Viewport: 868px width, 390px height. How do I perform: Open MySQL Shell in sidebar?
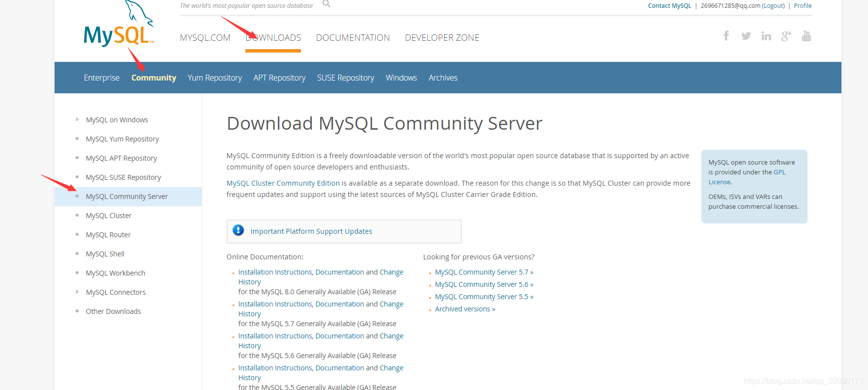[105, 254]
